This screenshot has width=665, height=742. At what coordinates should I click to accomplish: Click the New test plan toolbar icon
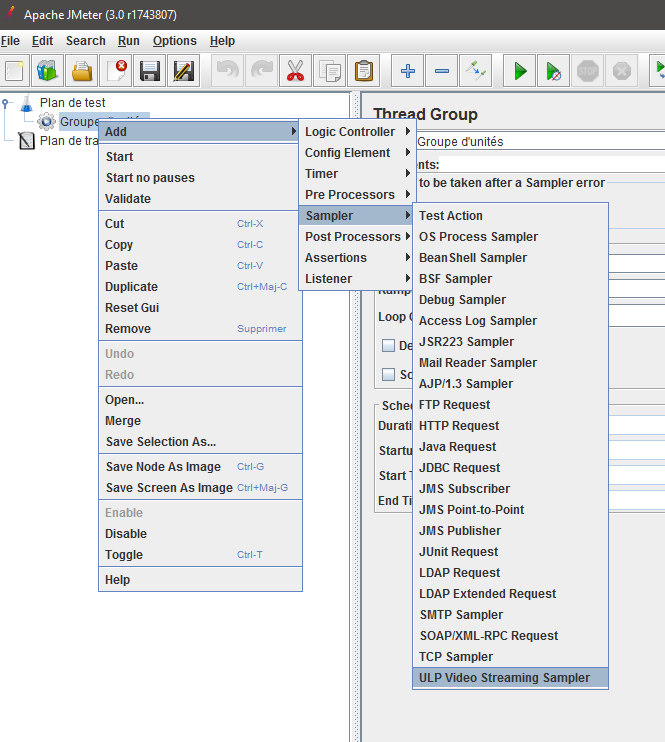tap(14, 71)
